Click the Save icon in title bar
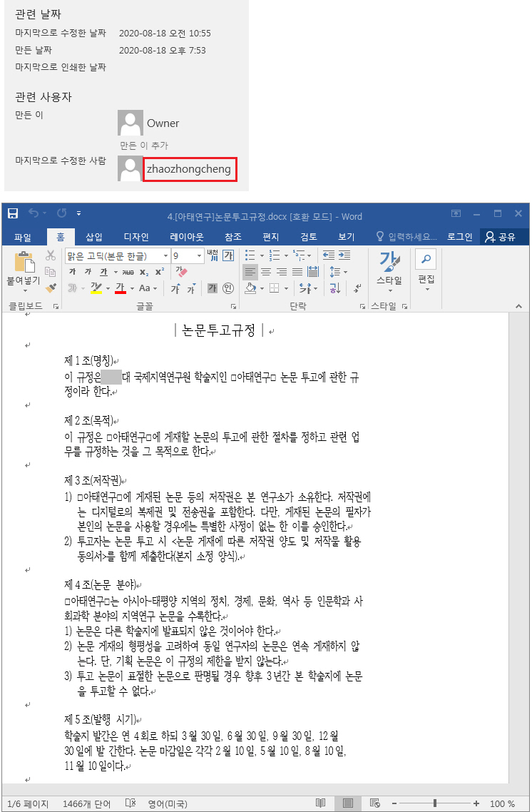The width and height of the screenshot is (532, 812). tap(13, 213)
